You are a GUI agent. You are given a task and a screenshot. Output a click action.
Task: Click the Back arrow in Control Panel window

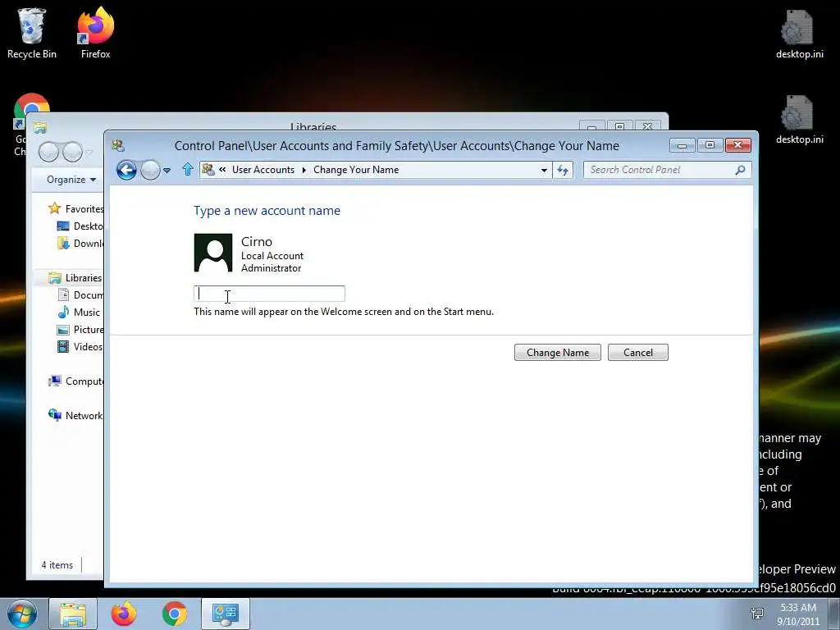pyautogui.click(x=126, y=171)
